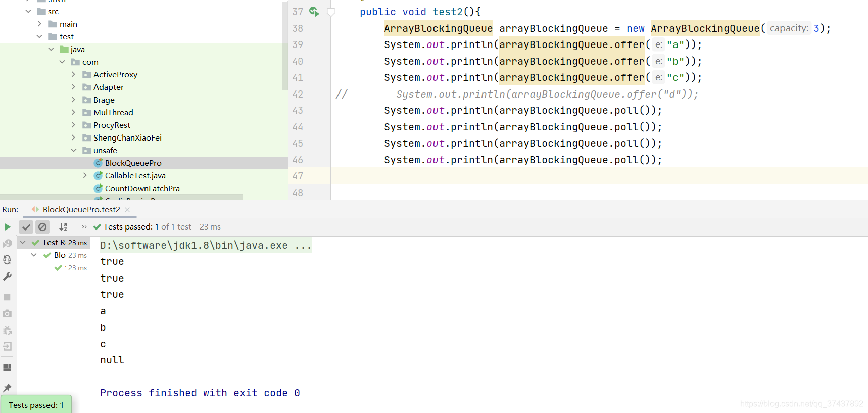This screenshot has width=868, height=413.
Task: Click the project tree vertical scrollbar
Action: (284, 45)
